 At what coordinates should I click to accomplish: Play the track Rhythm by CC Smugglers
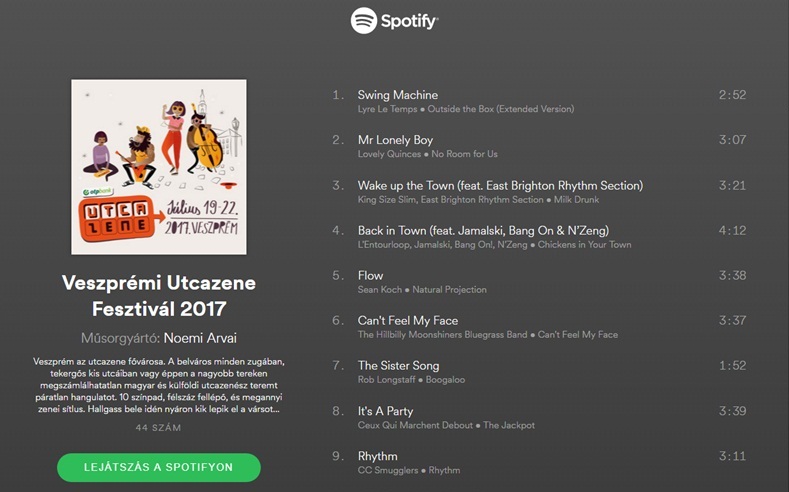tap(539, 462)
